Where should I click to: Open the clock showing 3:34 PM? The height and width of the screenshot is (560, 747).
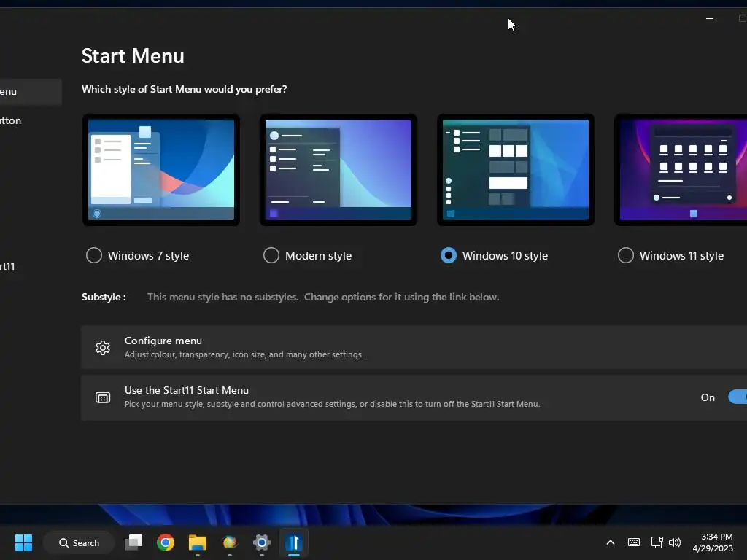tap(713, 542)
